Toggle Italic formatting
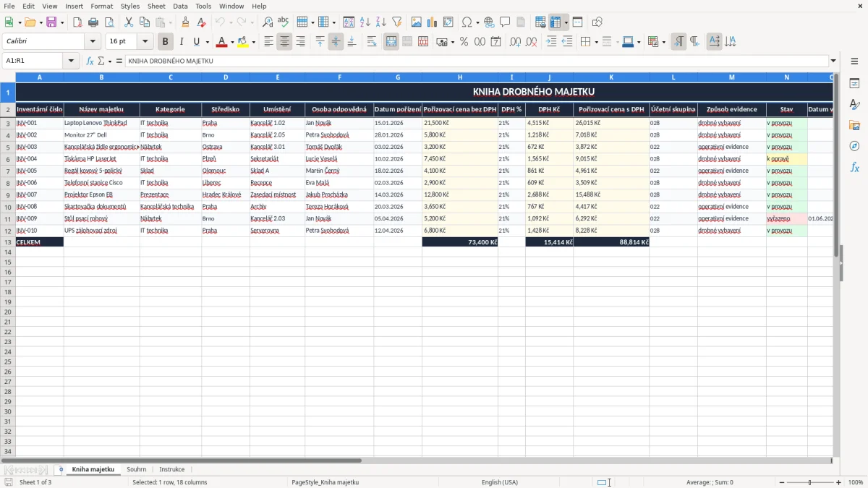This screenshot has width=868, height=488. pyautogui.click(x=181, y=42)
